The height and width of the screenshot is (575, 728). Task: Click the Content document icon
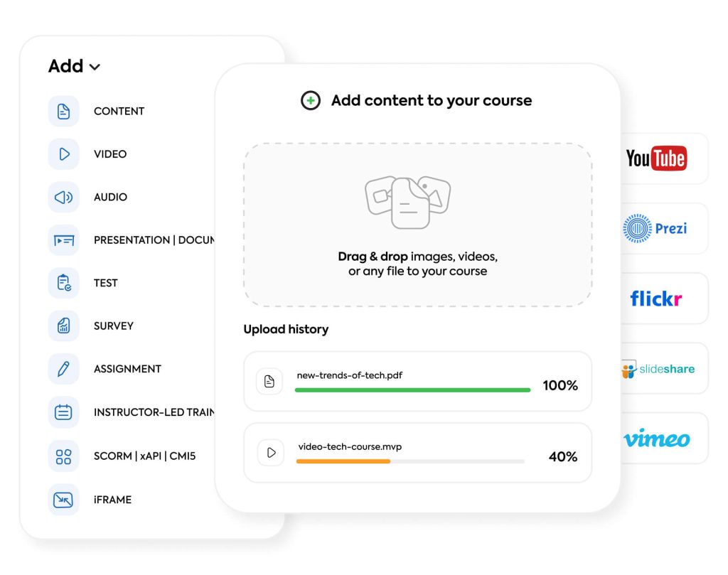pyautogui.click(x=64, y=112)
